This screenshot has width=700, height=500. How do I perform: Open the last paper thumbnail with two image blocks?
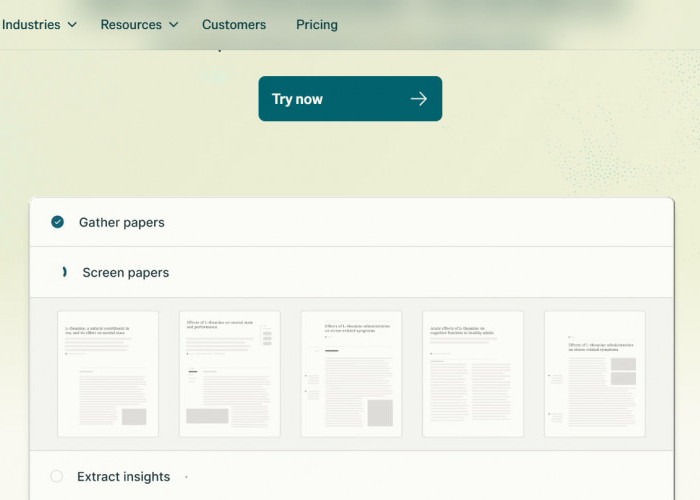595,374
